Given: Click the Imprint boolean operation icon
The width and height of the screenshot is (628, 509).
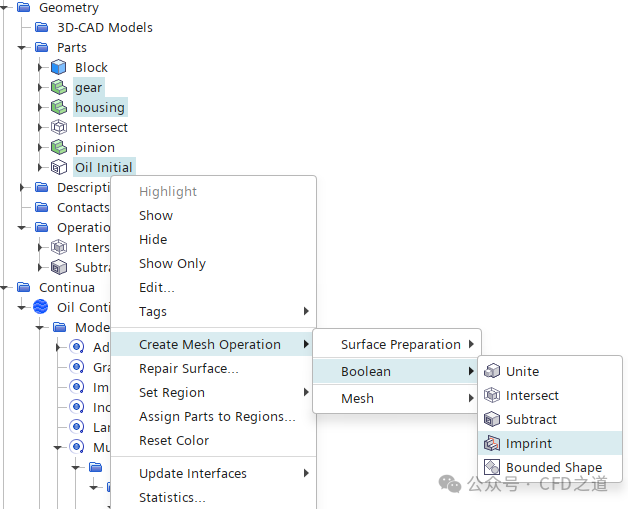Looking at the screenshot, I should tap(492, 443).
